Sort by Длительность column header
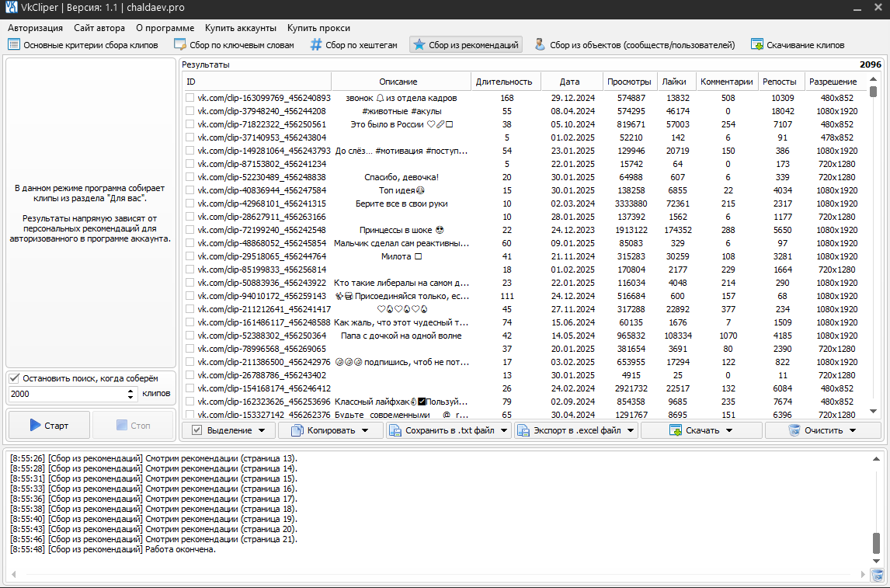Viewport: 890px width, 588px height. coord(504,82)
